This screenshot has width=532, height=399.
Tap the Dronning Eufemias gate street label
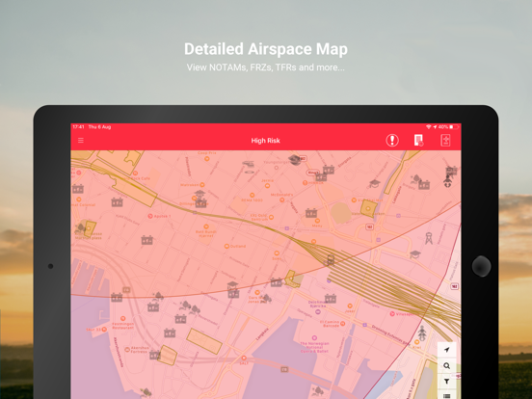coord(390,334)
